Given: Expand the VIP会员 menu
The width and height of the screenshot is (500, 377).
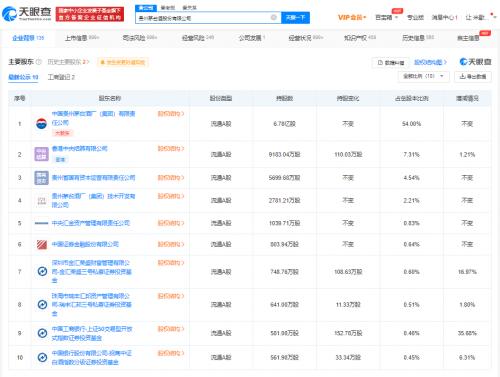Looking at the screenshot, I should click(352, 17).
